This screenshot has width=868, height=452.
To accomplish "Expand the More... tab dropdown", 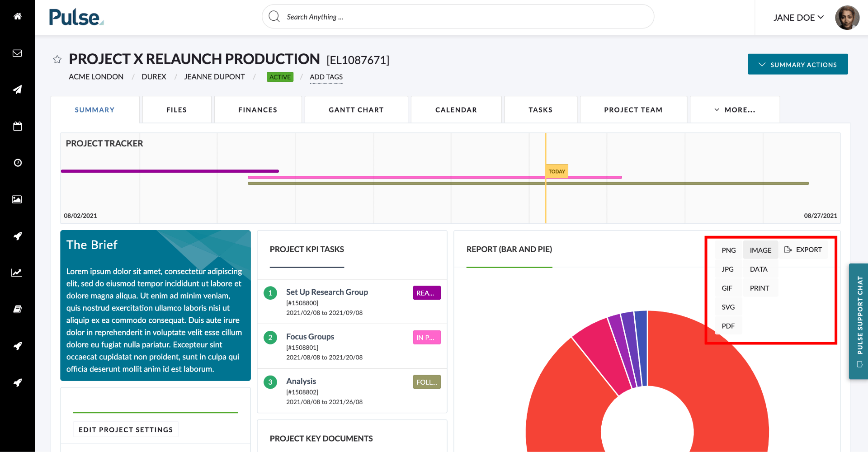I will click(735, 110).
